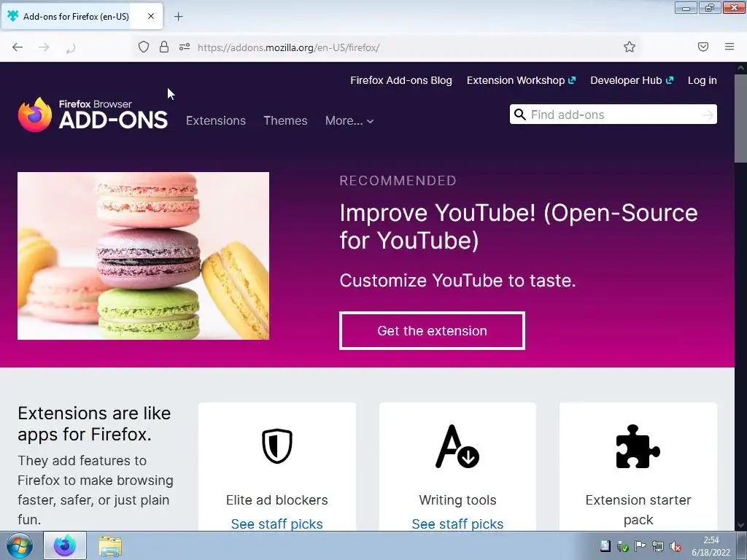Click the RECOMMENDED label text
This screenshot has width=747, height=560.
(x=398, y=181)
